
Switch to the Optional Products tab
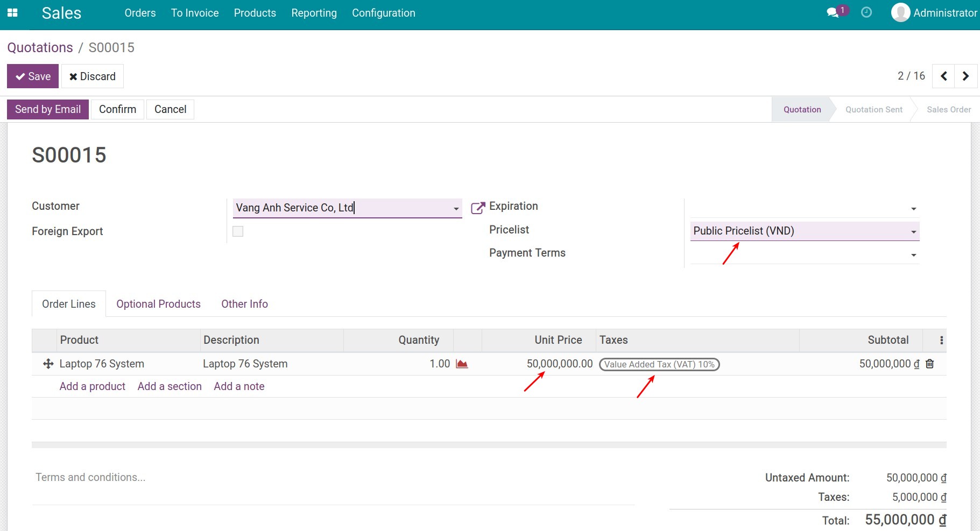[158, 303]
